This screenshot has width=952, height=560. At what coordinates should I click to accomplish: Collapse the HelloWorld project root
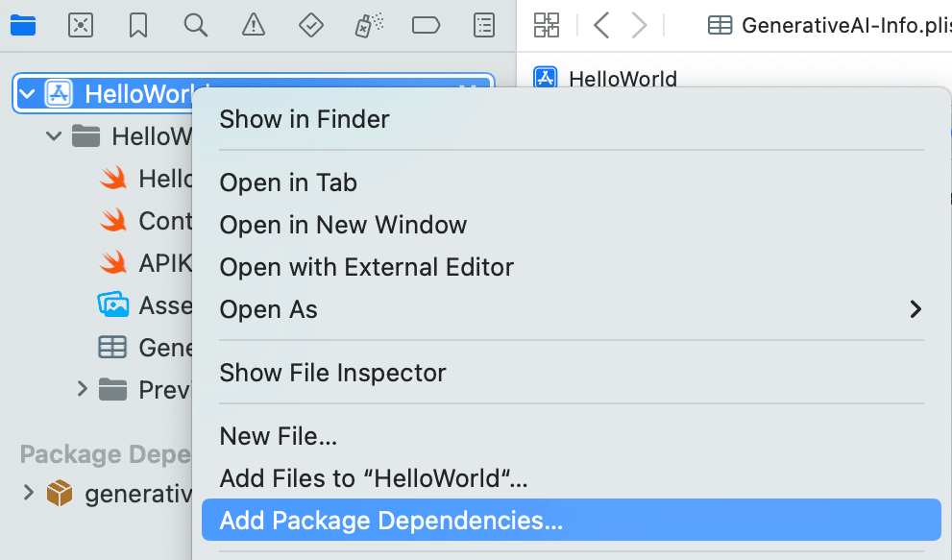coord(27,94)
